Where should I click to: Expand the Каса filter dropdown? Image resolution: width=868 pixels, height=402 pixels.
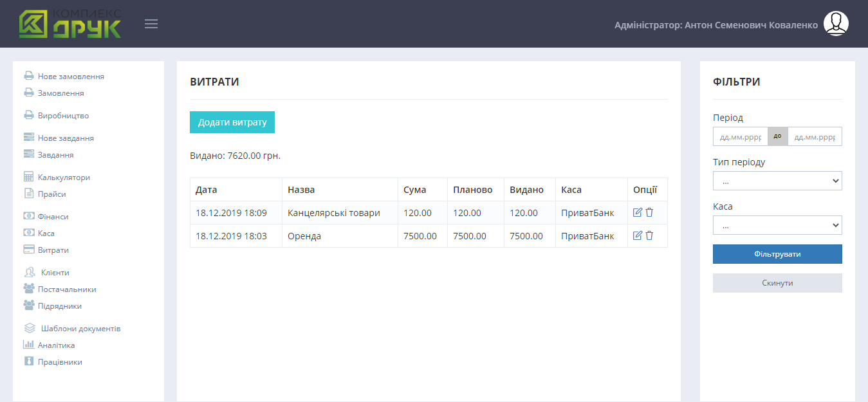[x=777, y=225]
